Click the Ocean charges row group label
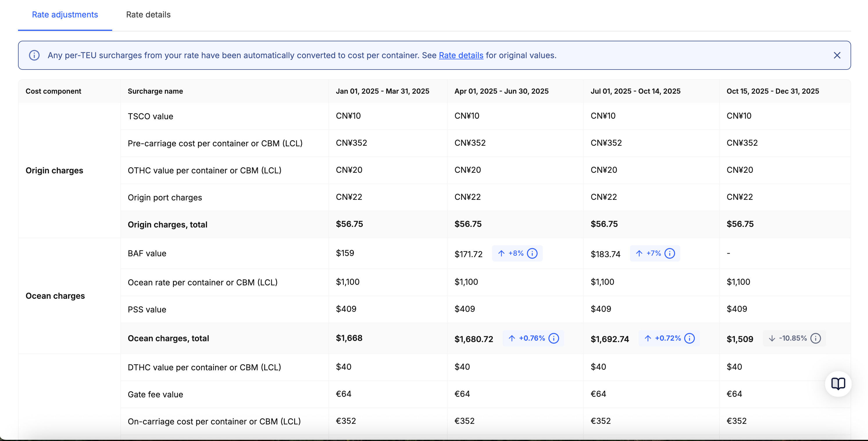This screenshot has width=868, height=441. [55, 296]
